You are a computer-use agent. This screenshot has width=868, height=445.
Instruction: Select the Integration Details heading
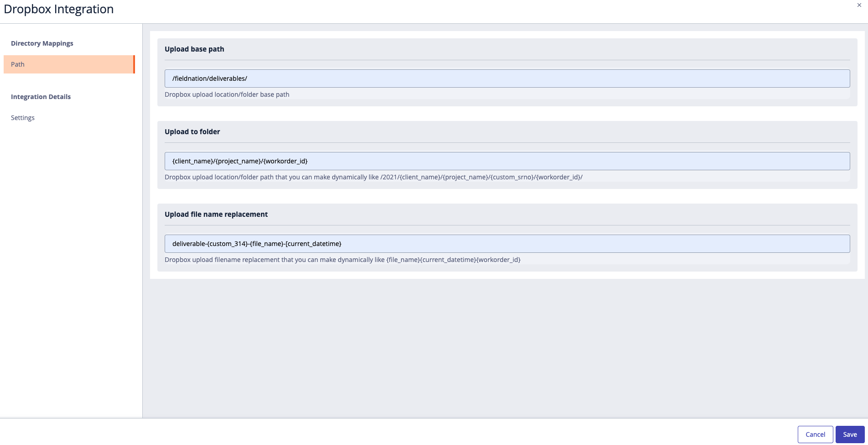41,97
